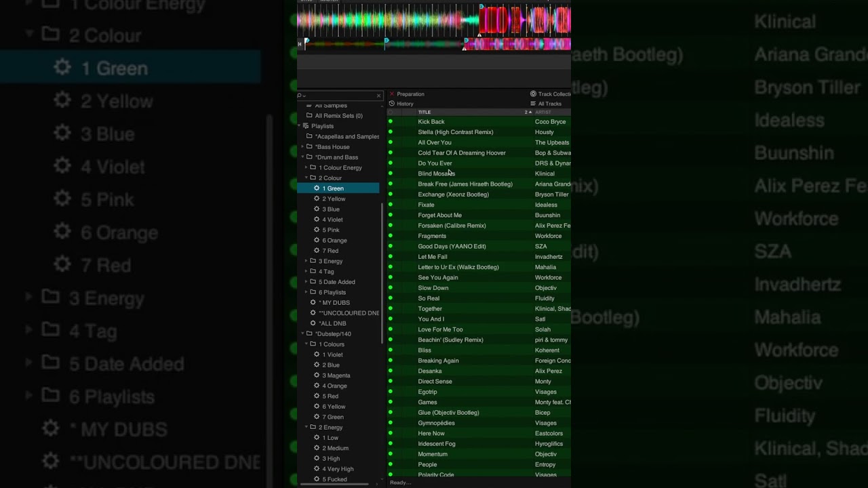
Task: Click the sort arrow column numbered 2
Action: (527, 113)
